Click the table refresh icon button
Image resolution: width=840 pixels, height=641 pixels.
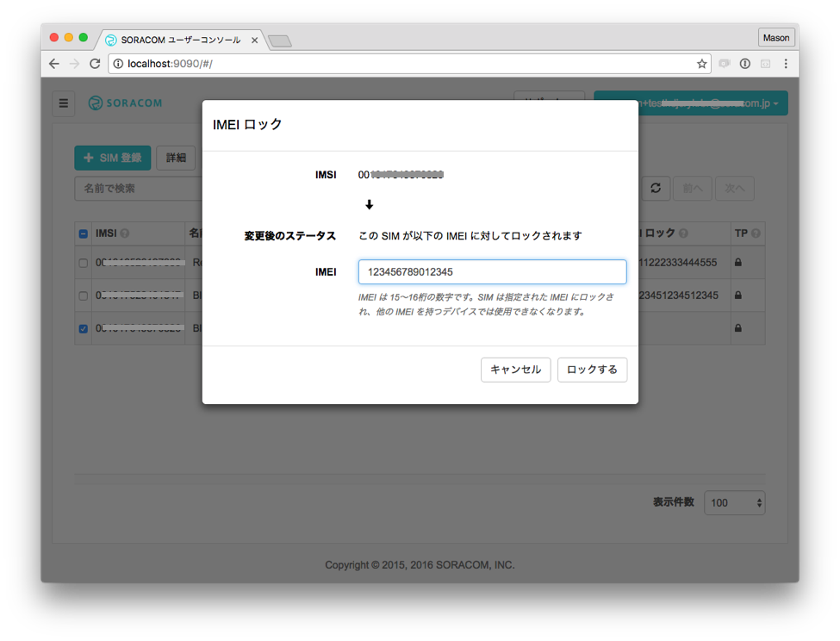point(656,188)
